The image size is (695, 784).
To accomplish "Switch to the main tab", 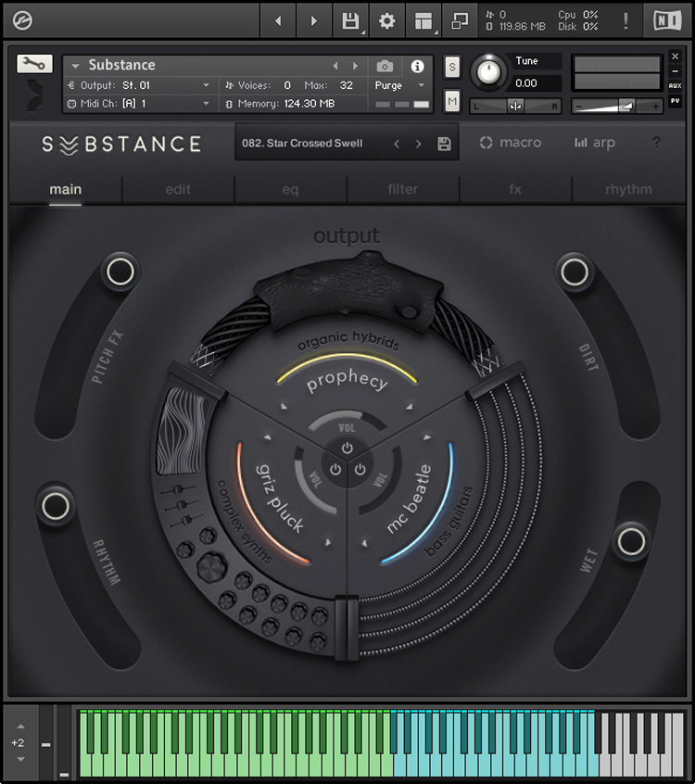I will 65,189.
